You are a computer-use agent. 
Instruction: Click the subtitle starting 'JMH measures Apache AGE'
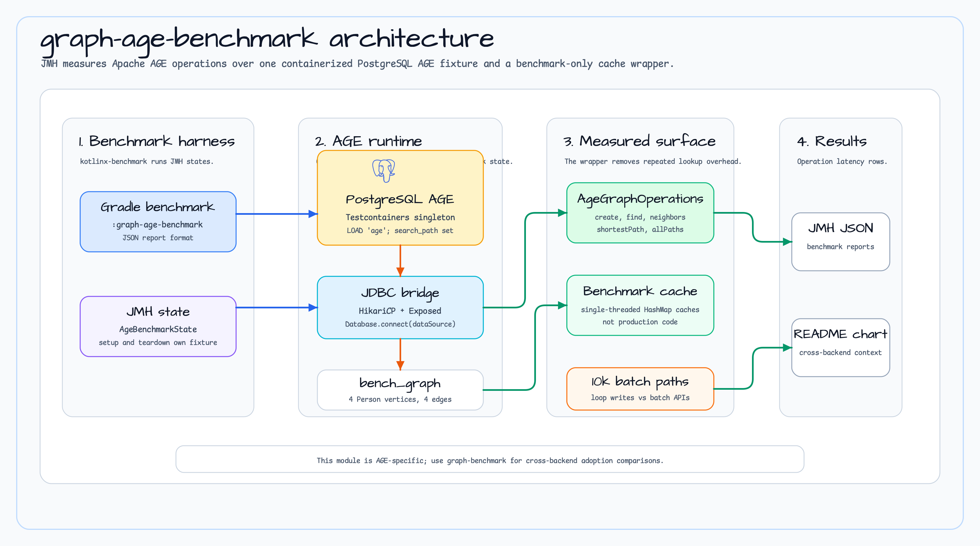[x=357, y=64]
